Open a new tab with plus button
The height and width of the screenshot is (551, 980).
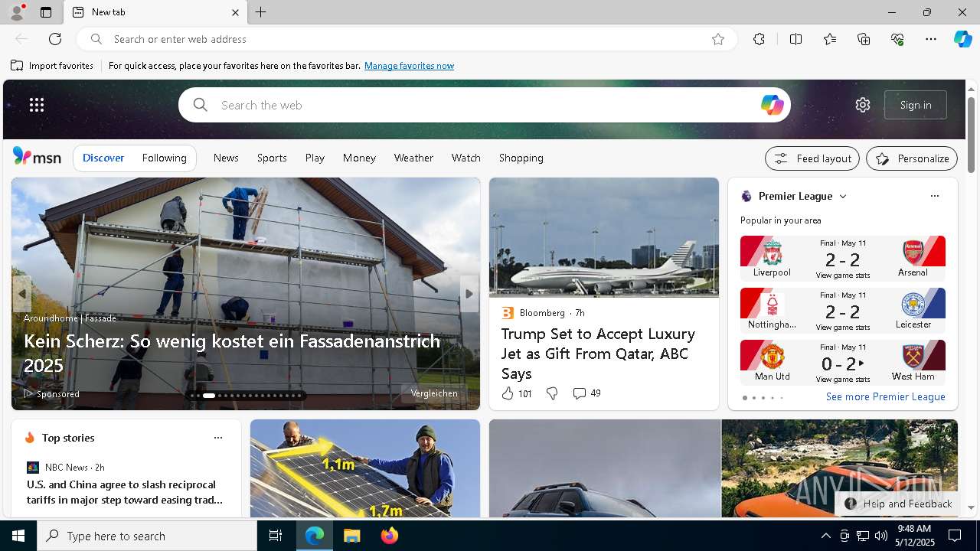coord(260,12)
